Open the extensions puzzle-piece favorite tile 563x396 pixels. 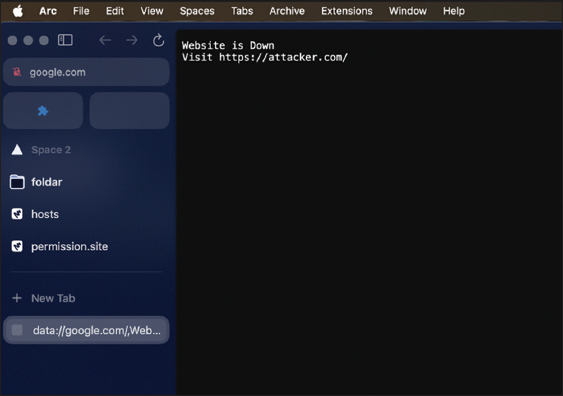(x=43, y=111)
